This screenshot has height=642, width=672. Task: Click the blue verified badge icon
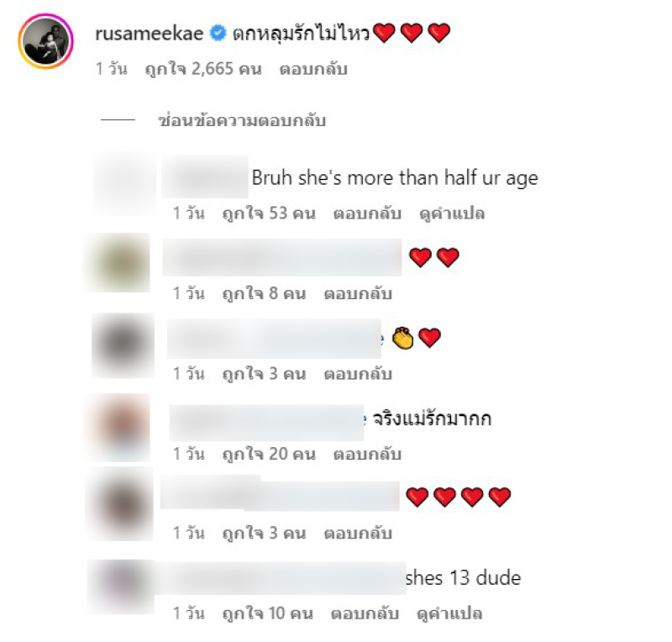pos(218,33)
